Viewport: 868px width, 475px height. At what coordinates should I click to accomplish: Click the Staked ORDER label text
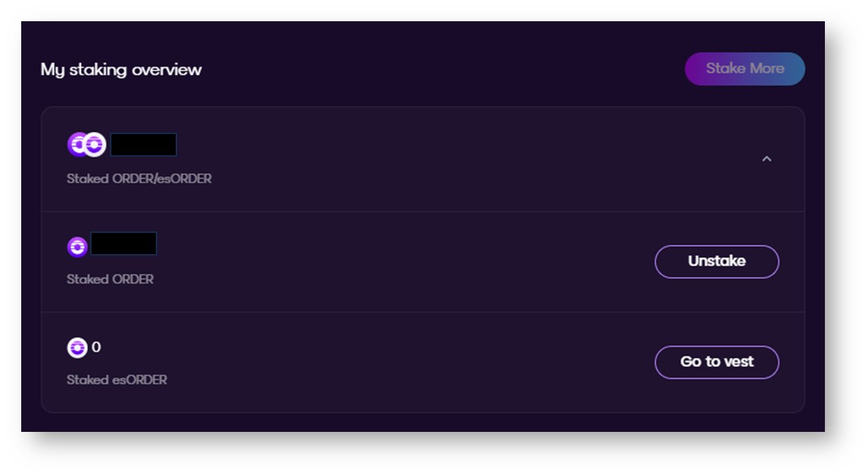point(110,279)
